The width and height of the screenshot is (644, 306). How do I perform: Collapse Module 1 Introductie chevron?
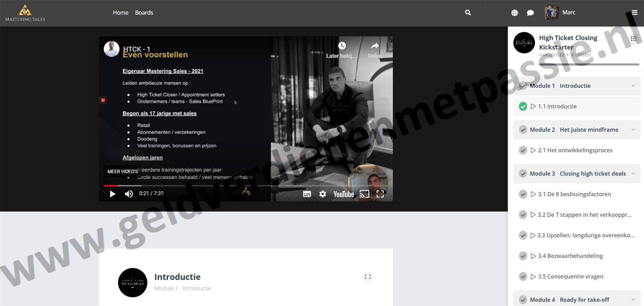[x=633, y=86]
